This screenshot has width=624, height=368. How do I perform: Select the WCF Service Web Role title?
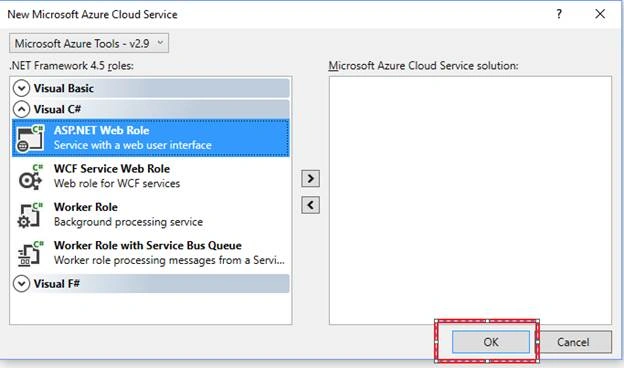(112, 169)
